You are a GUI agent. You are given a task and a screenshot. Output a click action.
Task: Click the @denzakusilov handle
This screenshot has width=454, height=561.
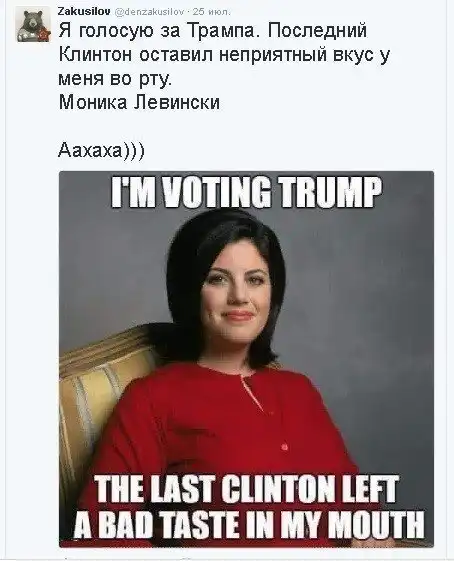pos(150,12)
